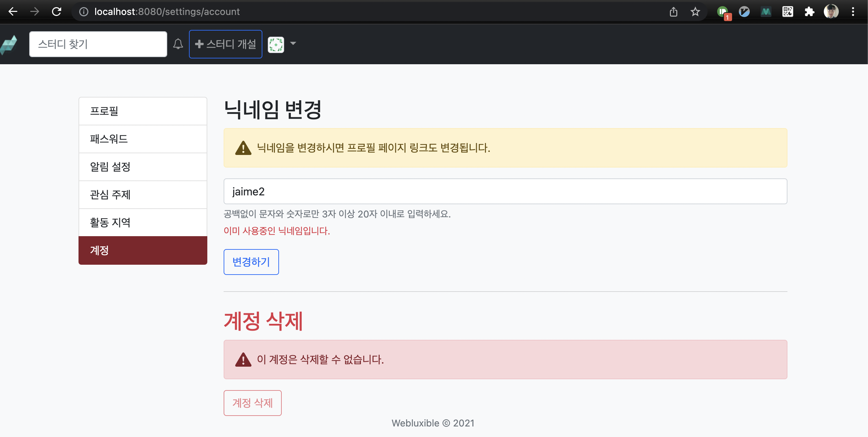Go to 알림 설정 sidebar item
The height and width of the screenshot is (437, 868).
(143, 167)
